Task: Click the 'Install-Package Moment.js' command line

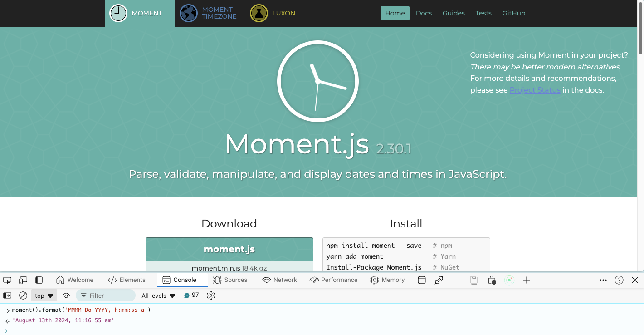Action: click(x=374, y=267)
